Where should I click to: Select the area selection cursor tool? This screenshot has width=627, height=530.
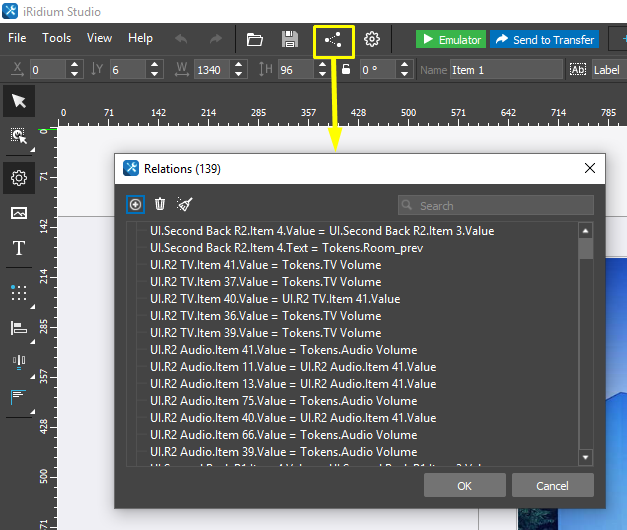pos(19,136)
